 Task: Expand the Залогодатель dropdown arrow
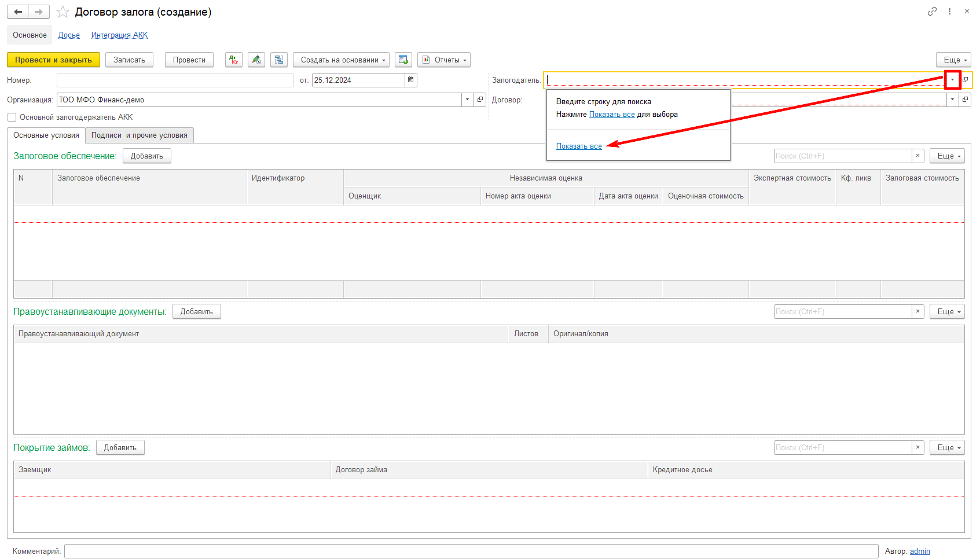[953, 80]
